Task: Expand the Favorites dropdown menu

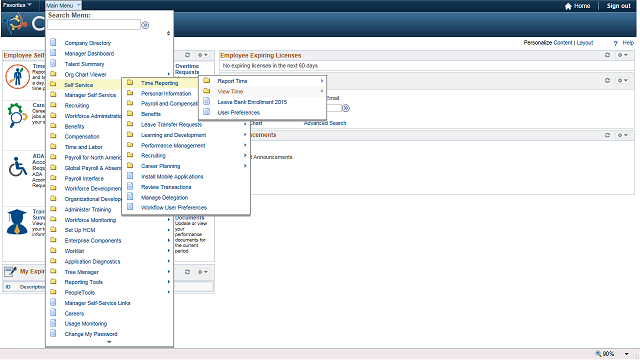Action: (x=17, y=5)
